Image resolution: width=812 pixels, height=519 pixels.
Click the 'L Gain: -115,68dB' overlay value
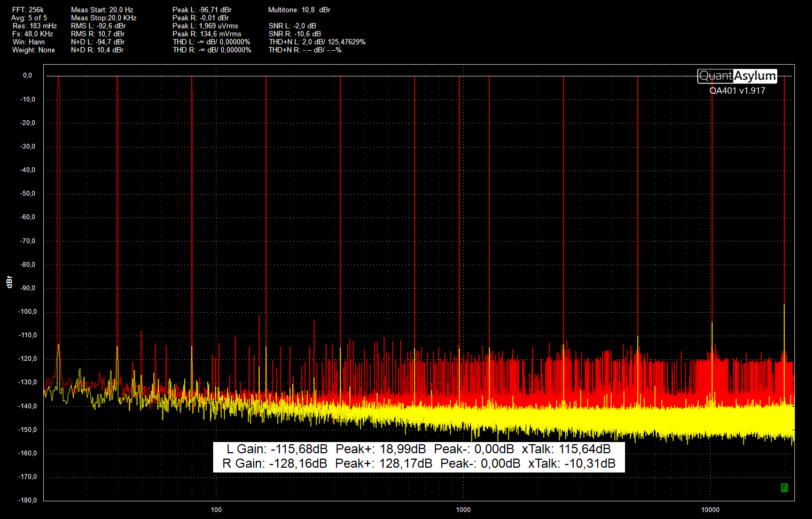pyautogui.click(x=277, y=449)
